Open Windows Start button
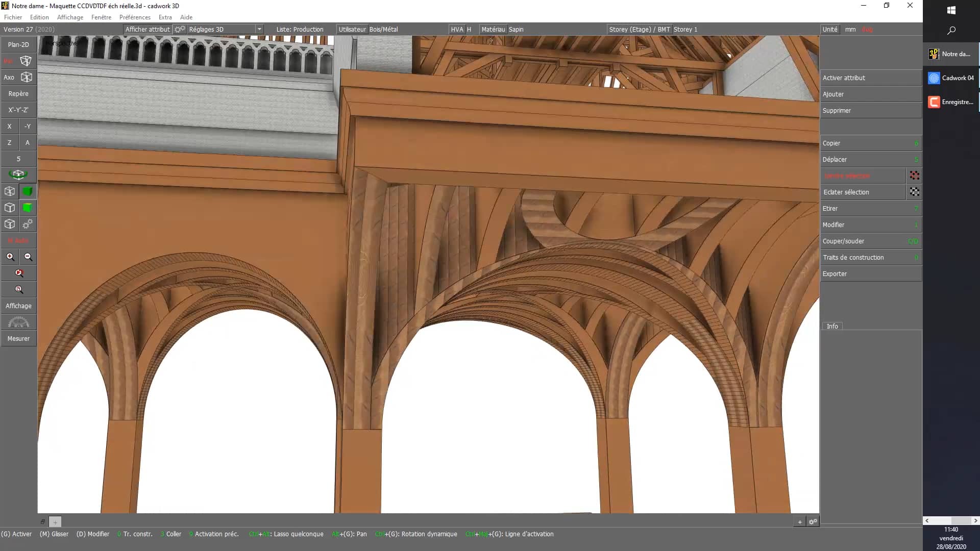Image resolution: width=980 pixels, height=551 pixels. click(951, 10)
